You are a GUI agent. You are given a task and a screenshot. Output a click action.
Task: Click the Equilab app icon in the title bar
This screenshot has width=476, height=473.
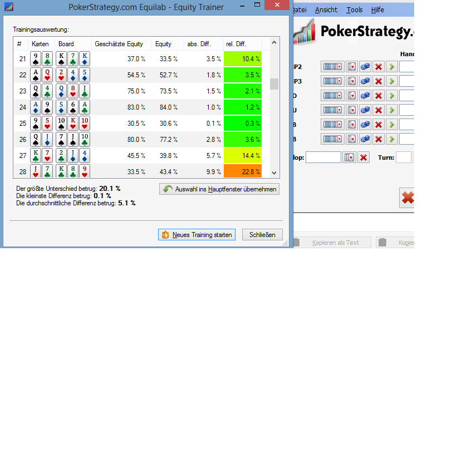(9, 7)
